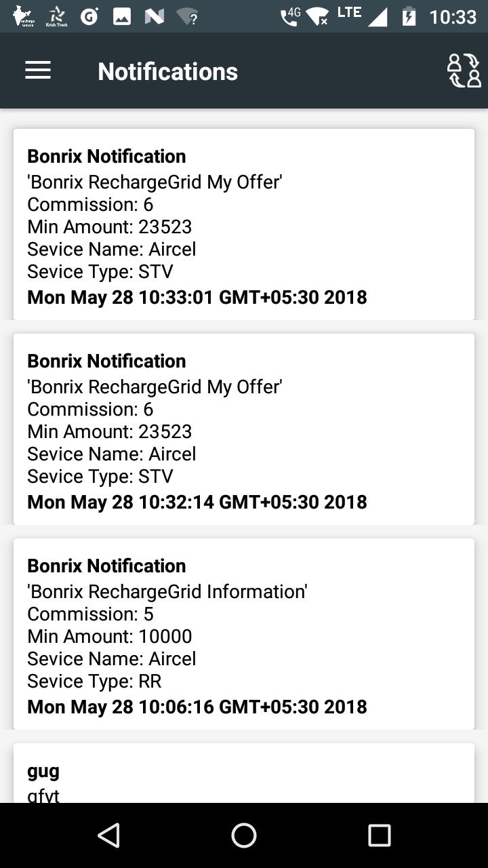This screenshot has width=488, height=868.
Task: Tap the Android N status icon
Action: point(155,16)
